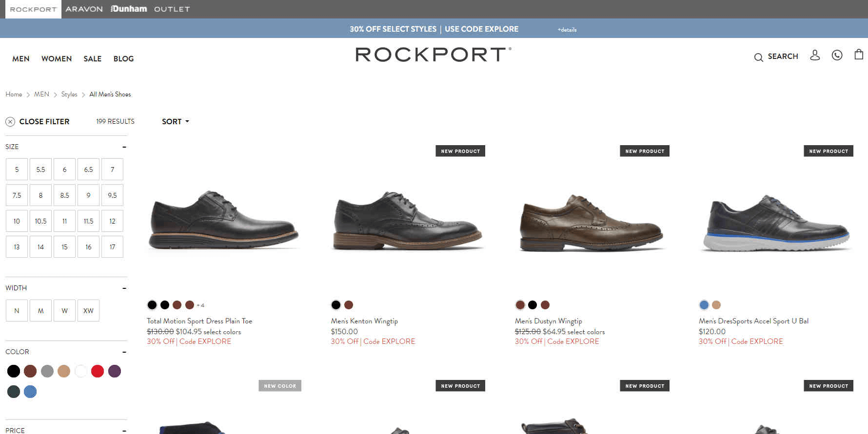868x434 pixels.
Task: Go to Styles breadcrumb
Action: (x=69, y=94)
